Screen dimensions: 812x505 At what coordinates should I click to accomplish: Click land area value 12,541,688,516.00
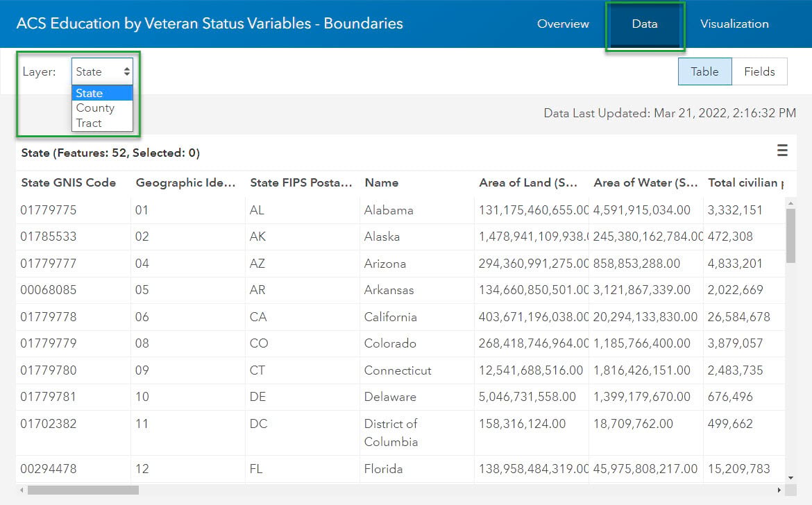531,370
